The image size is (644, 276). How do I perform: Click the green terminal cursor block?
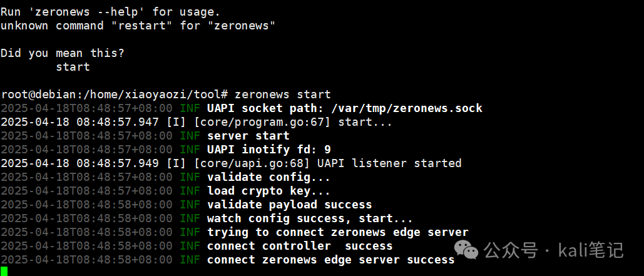tap(4, 271)
